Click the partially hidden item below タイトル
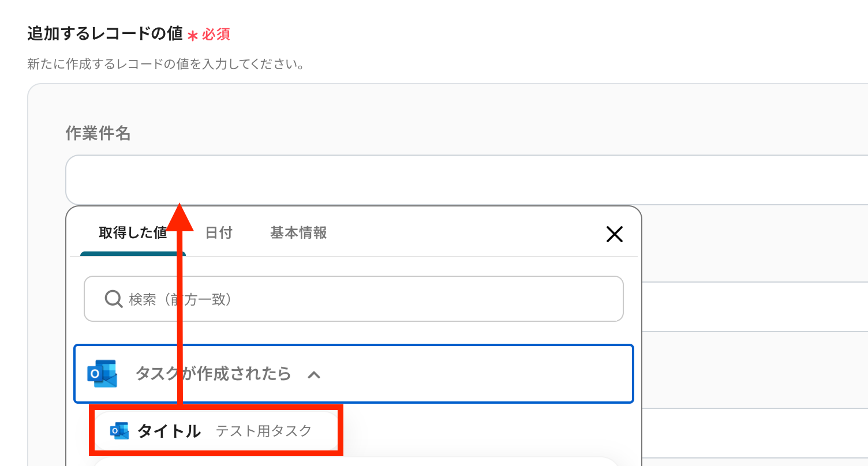The image size is (868, 466). [x=355, y=461]
